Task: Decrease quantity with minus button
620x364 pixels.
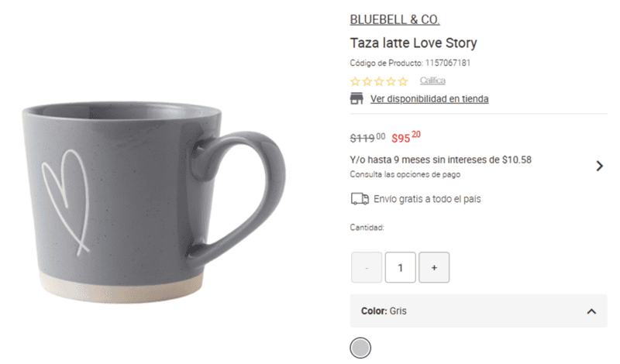Action: 367,267
